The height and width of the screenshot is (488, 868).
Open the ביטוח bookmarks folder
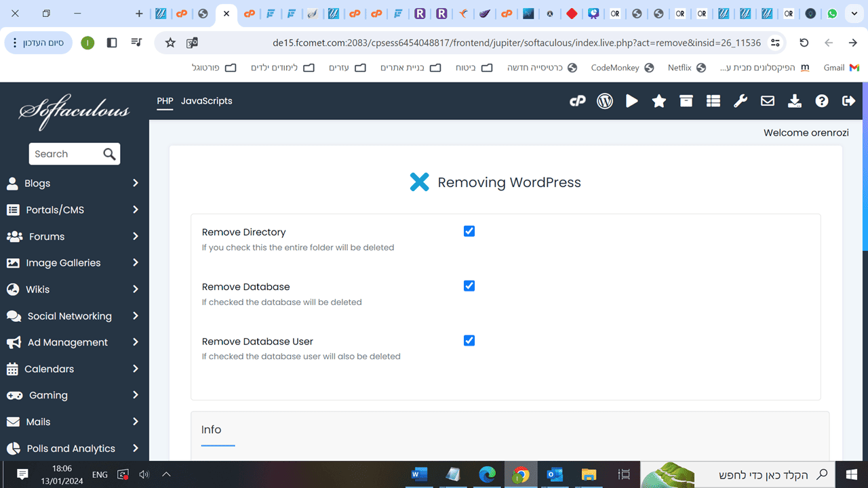click(x=473, y=68)
